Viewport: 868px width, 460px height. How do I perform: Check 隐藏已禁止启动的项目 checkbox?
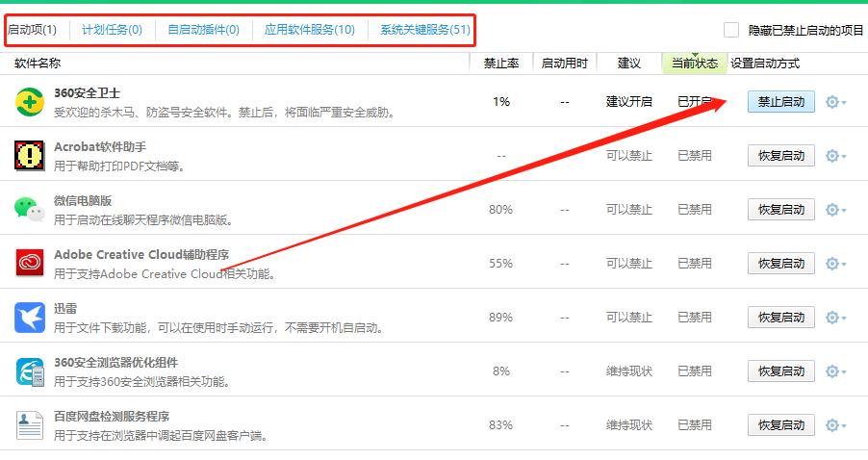(x=731, y=30)
